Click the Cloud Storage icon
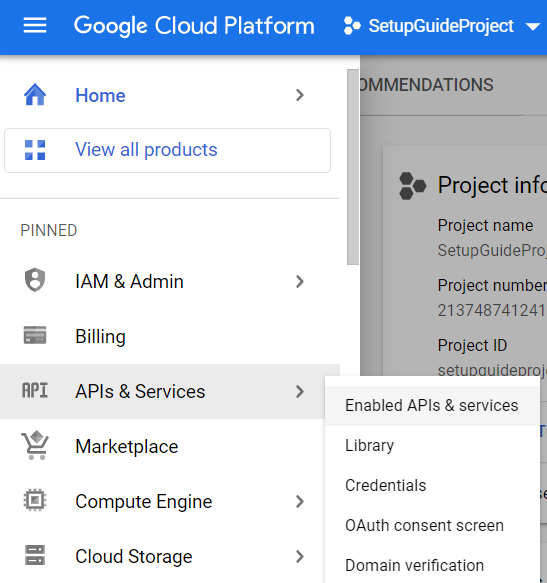The height and width of the screenshot is (583, 547). [x=35, y=555]
